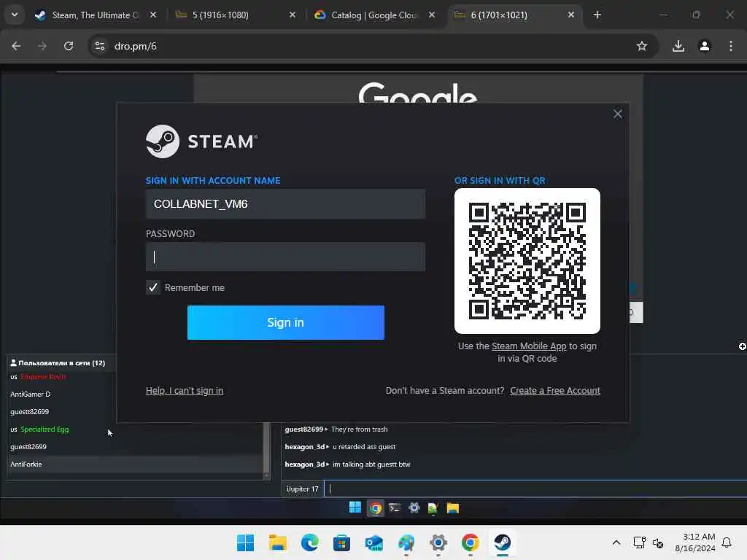Click the remote VM terminal taskbar icon

(x=395, y=508)
